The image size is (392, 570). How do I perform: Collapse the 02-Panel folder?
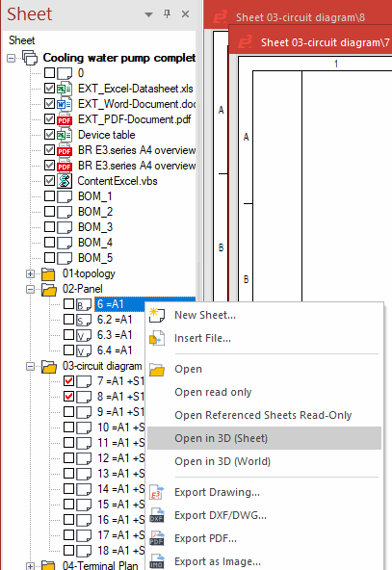(31, 290)
